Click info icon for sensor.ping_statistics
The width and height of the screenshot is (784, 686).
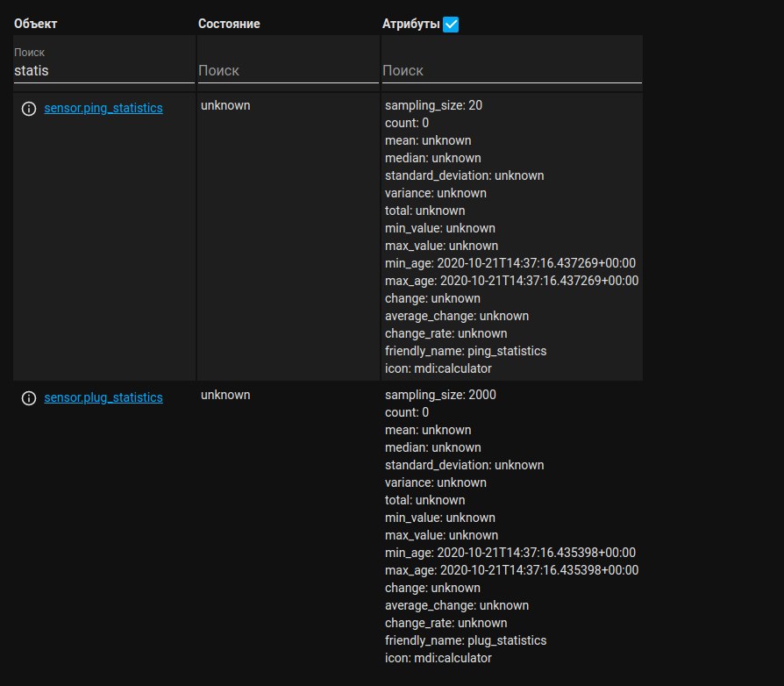pos(28,109)
